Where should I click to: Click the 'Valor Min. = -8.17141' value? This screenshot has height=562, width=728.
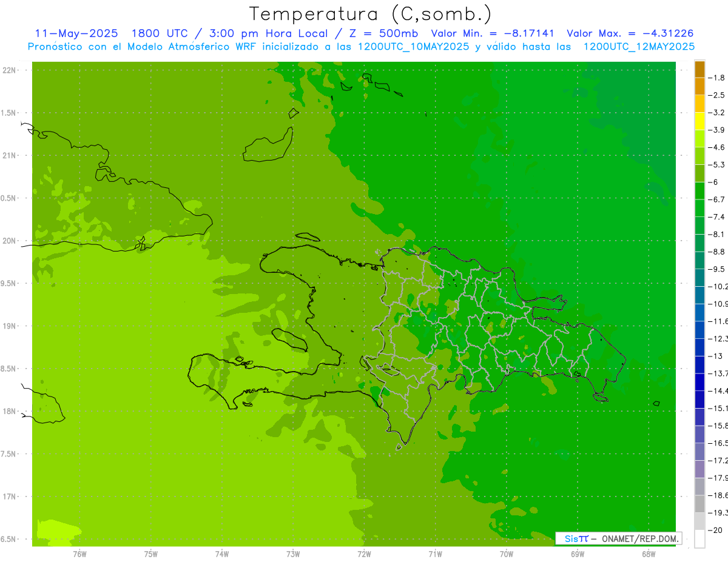492,33
